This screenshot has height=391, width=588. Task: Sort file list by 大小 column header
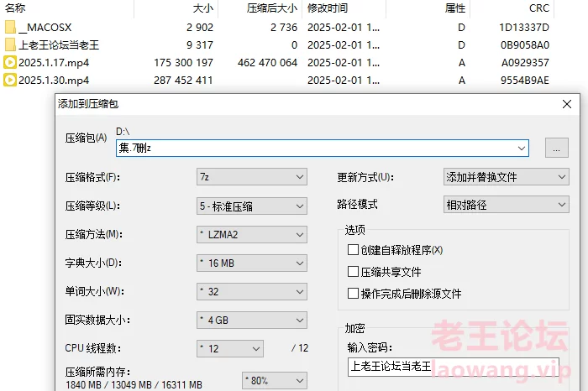pos(203,8)
